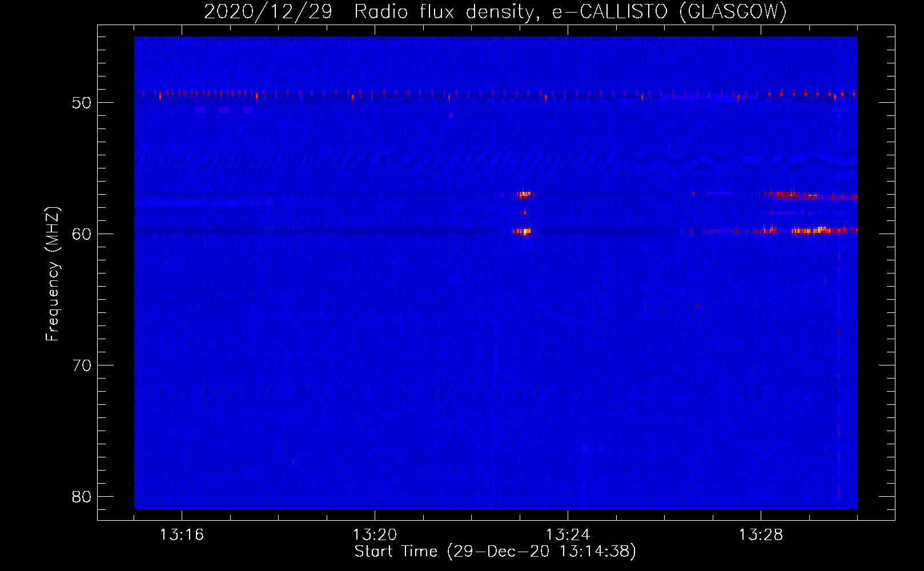
Task: Click the plot title "2020/12/29 Radio flux density, e-CALLISTO (GLASGOW)"
Action: coord(495,11)
